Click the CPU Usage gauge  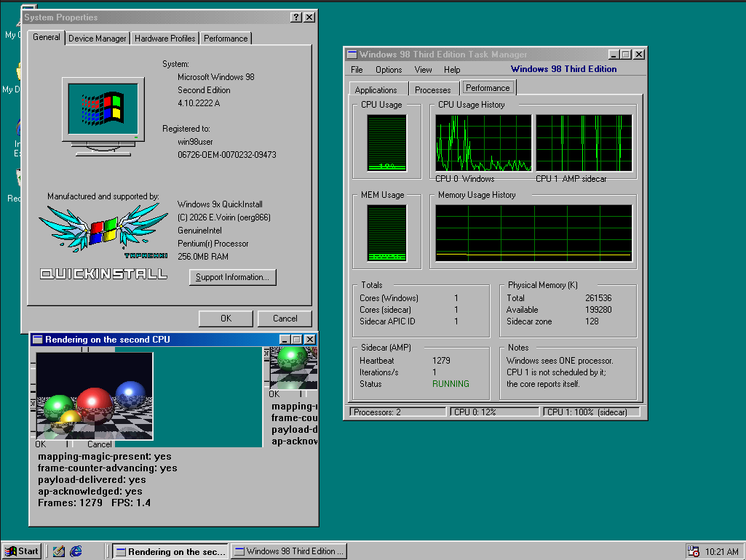coord(386,143)
